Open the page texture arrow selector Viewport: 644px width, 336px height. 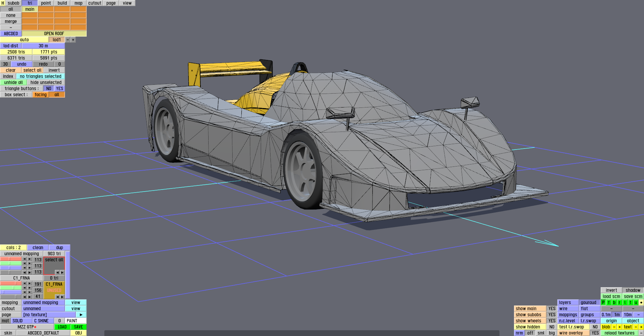(81, 315)
